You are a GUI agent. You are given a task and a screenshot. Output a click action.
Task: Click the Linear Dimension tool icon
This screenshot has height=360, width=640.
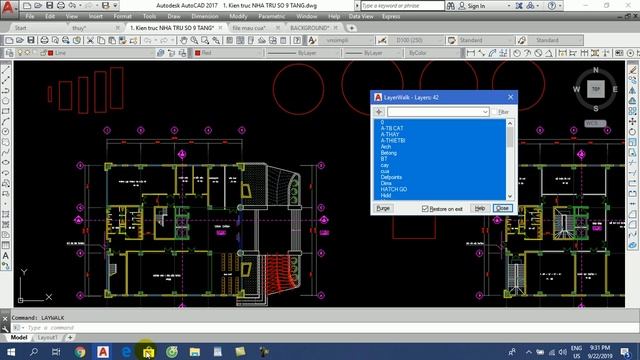coord(471,53)
